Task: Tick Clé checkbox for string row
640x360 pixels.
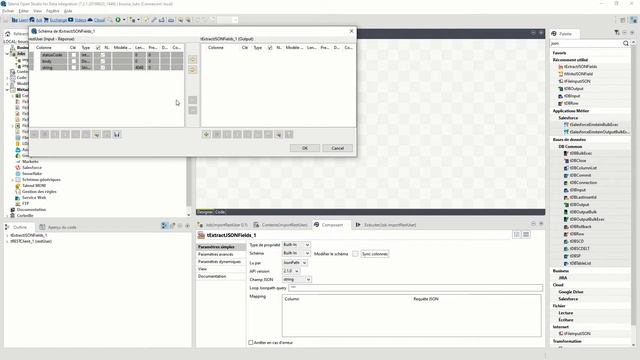Action: tap(73, 67)
